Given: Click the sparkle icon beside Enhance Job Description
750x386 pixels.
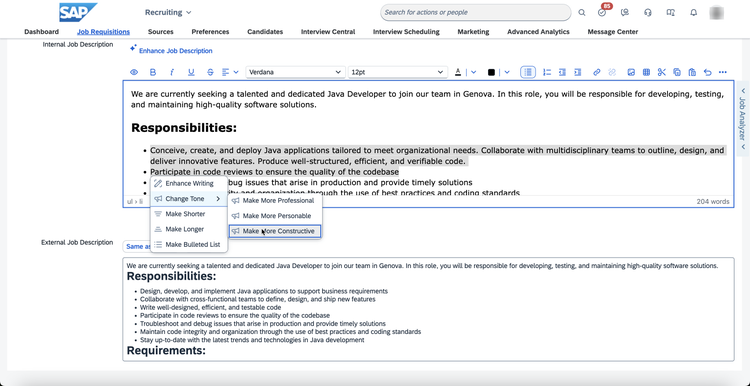Looking at the screenshot, I should coord(133,48).
